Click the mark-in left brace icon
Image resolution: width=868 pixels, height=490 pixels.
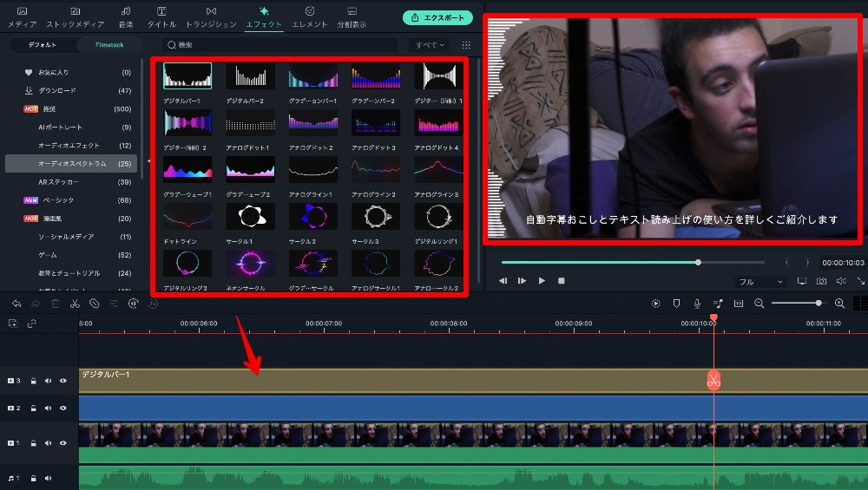pos(787,262)
